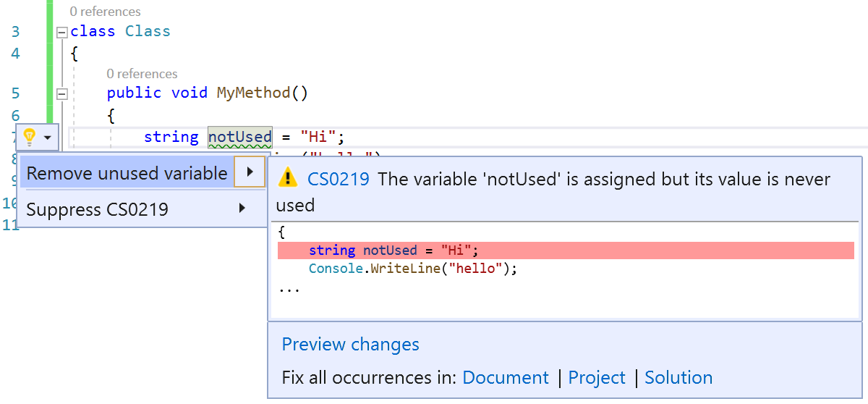Fix all occurrences in Document

[506, 378]
